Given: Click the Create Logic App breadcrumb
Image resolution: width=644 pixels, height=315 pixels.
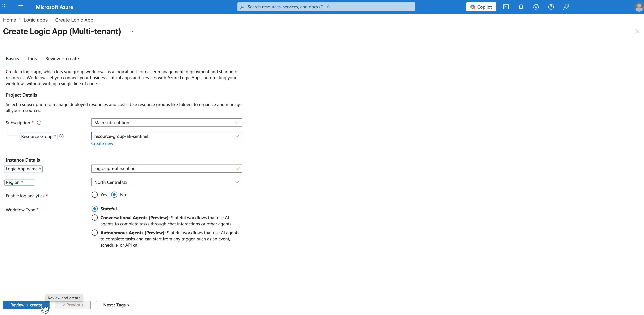Looking at the screenshot, I should coord(74,20).
